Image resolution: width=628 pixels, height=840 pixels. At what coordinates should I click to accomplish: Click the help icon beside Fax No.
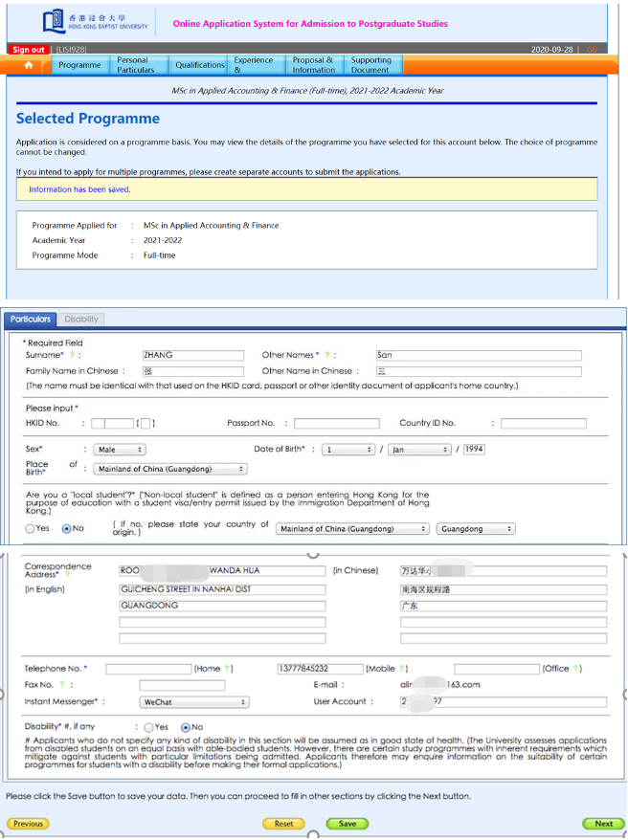pos(61,685)
